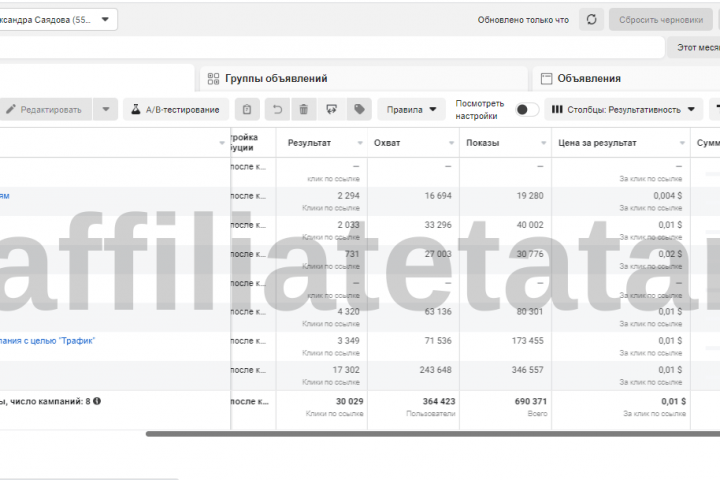This screenshot has width=720, height=480.
Task: Click the 'Сбросить черновики' button
Action: 661,20
